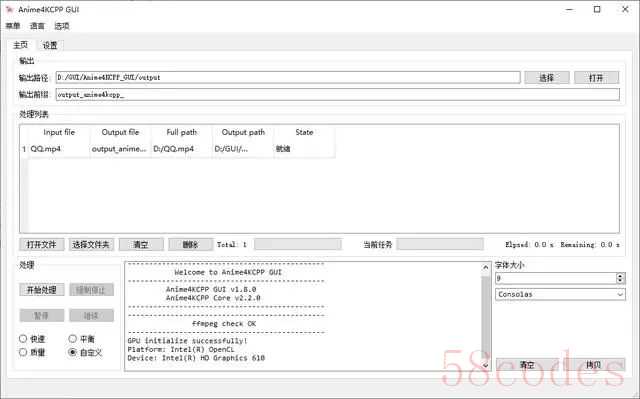Click the total progress bar next to Total
640x399 pixels.
pos(298,245)
